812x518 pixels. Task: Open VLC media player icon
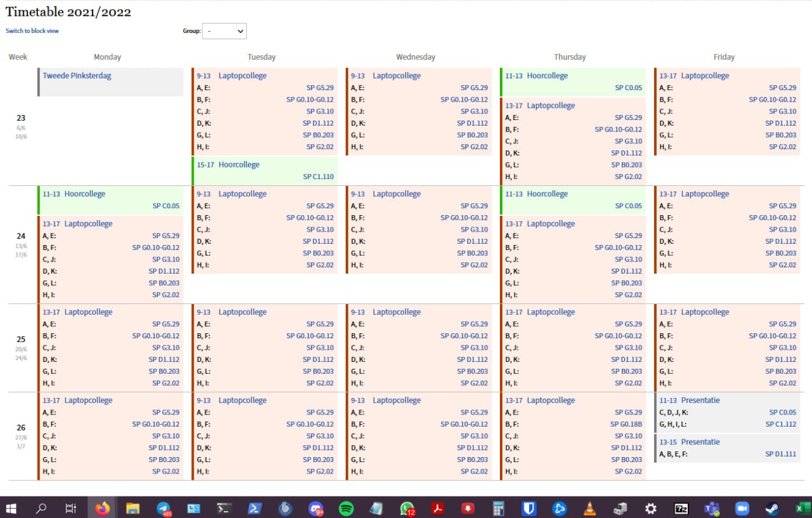pyautogui.click(x=589, y=508)
